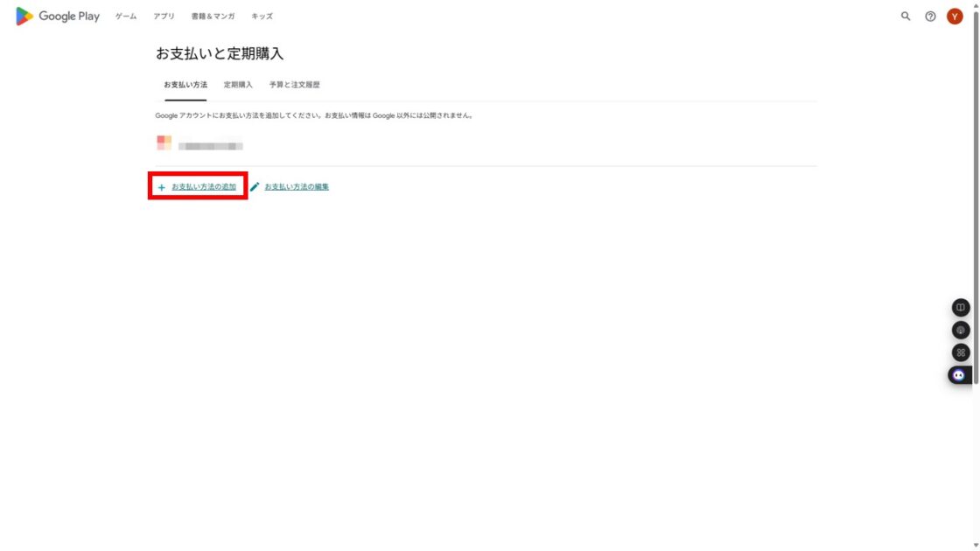
Task: Open the account avatar labeled Y
Action: (x=955, y=17)
